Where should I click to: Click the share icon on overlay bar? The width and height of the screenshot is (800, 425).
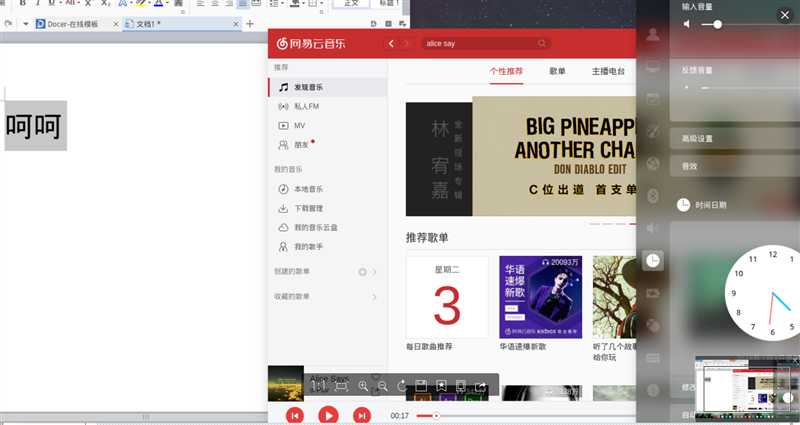[480, 386]
